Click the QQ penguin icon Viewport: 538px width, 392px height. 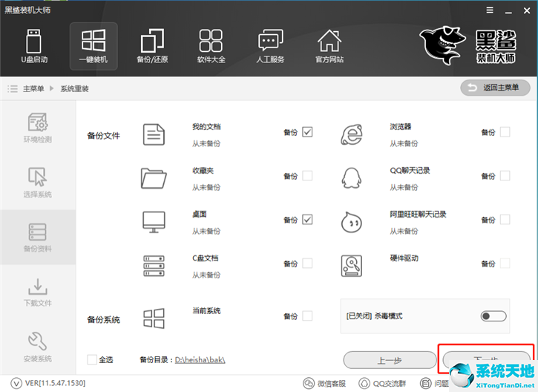point(352,178)
